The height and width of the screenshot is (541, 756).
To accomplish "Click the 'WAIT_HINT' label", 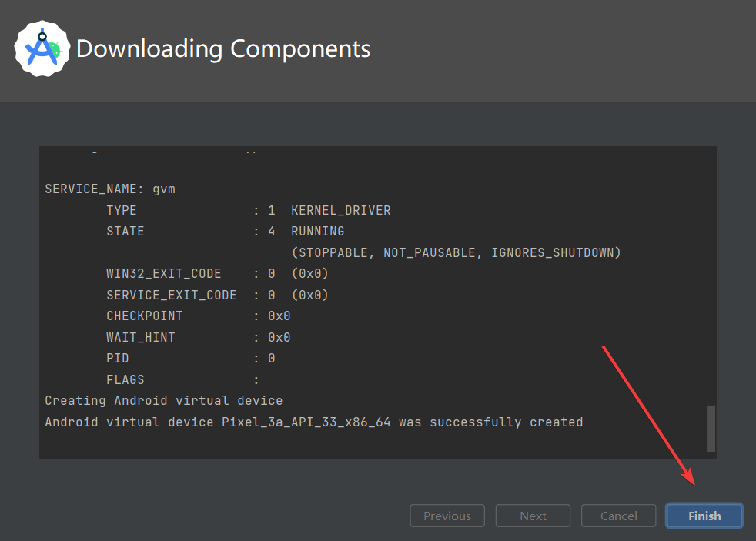I will point(141,337).
